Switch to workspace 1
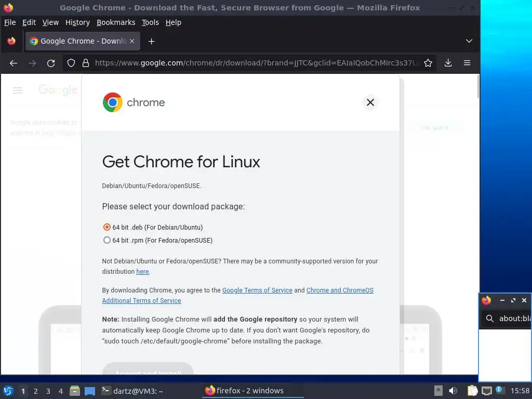Image resolution: width=532 pixels, height=399 pixels. [x=23, y=391]
